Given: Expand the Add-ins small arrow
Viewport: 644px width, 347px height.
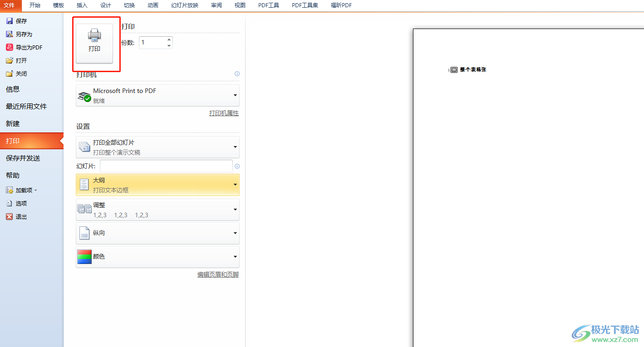Looking at the screenshot, I should (x=36, y=191).
